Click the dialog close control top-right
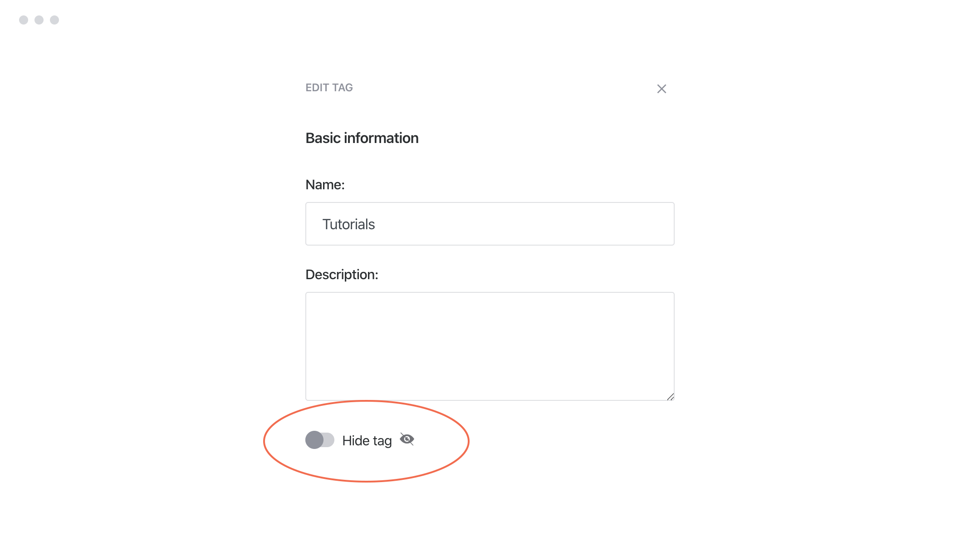Viewport: 980px width, 547px height. click(661, 89)
